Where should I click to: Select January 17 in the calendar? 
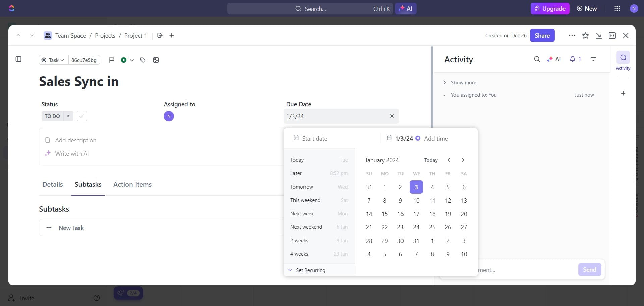pyautogui.click(x=416, y=214)
